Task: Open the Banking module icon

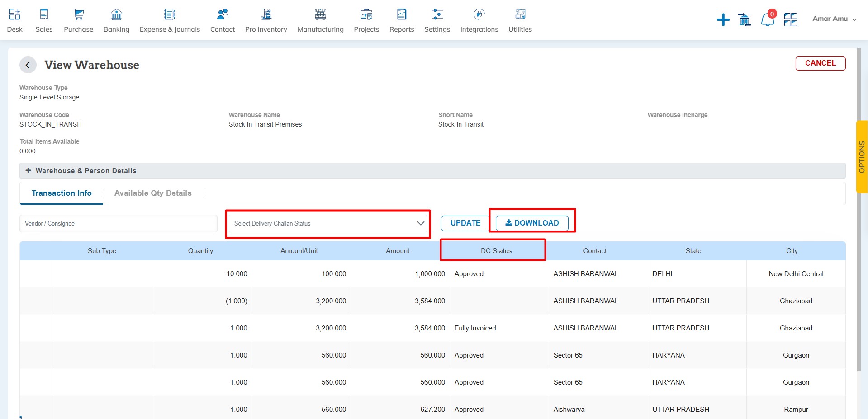Action: tap(116, 14)
